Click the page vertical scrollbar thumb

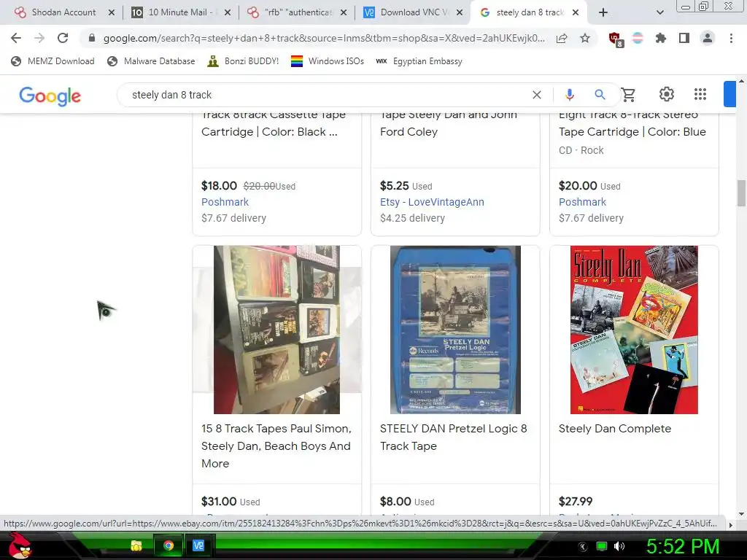tap(741, 193)
